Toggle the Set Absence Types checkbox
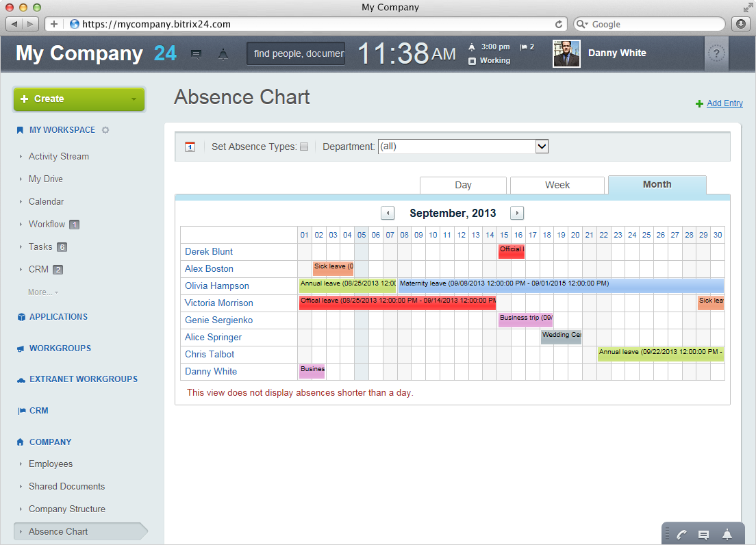The width and height of the screenshot is (756, 545). 304,147
